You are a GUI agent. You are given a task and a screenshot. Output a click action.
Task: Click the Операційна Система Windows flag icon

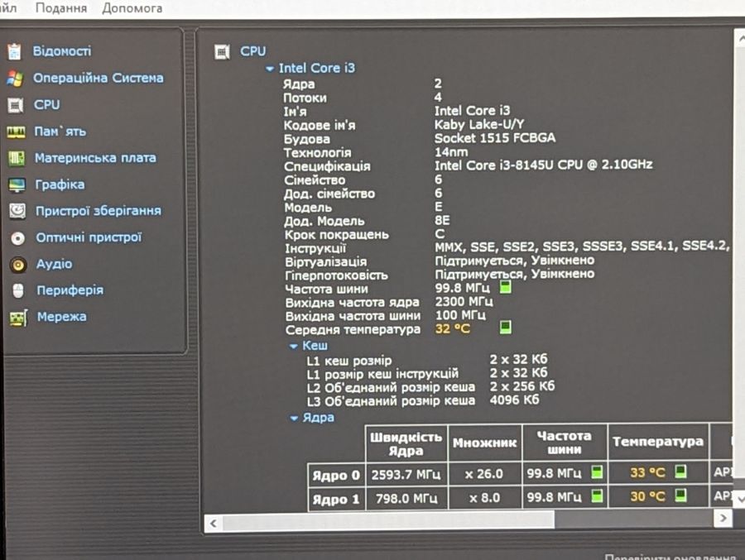(15, 78)
